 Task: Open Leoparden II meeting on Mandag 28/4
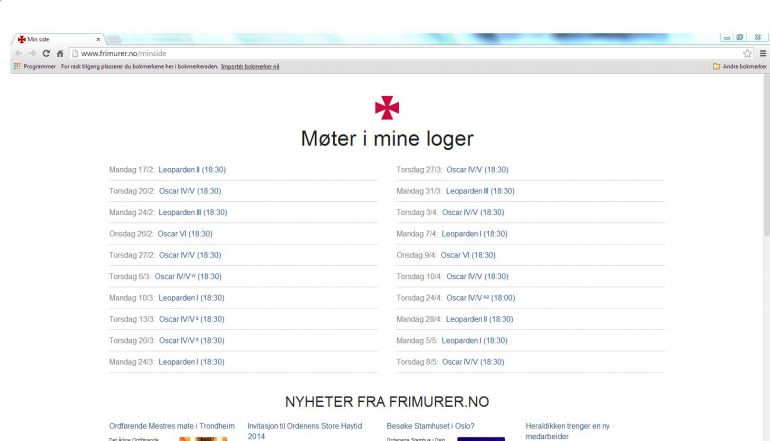coord(479,319)
